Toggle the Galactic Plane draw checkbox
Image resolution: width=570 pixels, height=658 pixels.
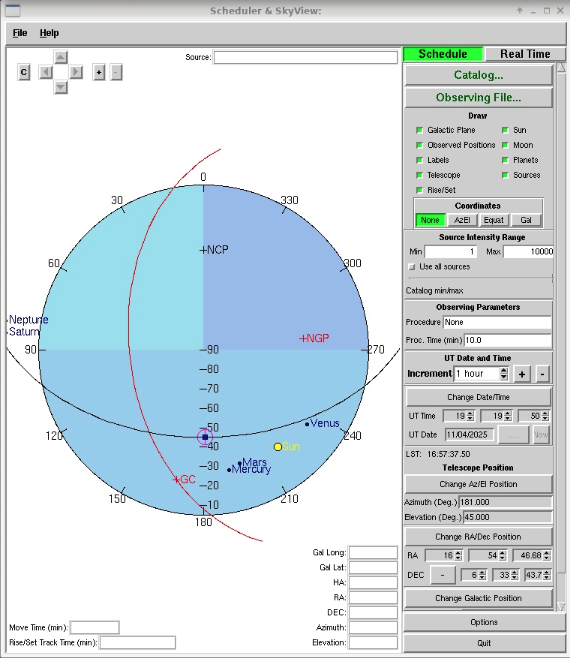tap(419, 130)
